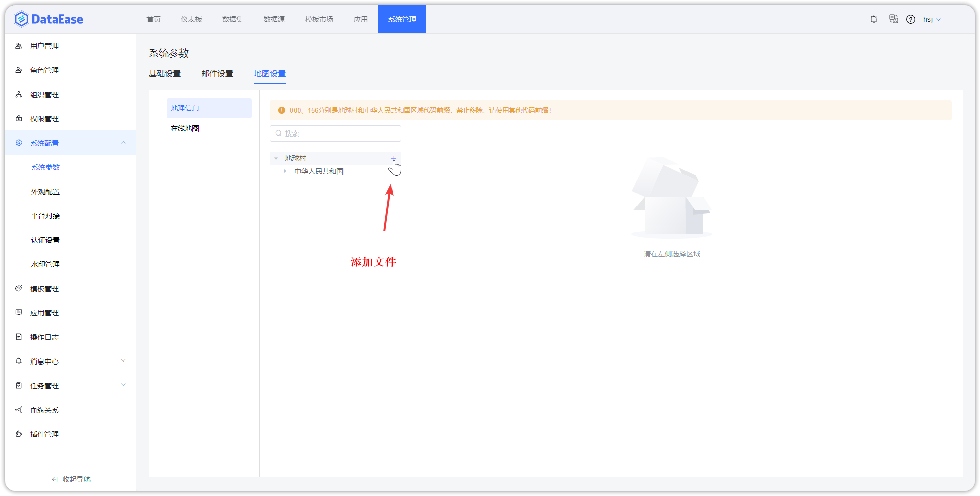Open the 数据集 top menu
The image size is (980, 496).
[x=233, y=19]
